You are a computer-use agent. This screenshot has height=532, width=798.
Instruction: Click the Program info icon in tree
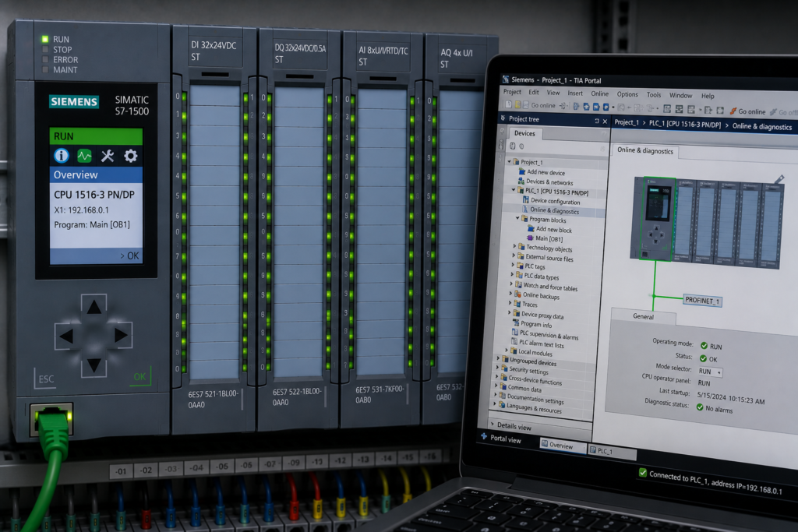(x=516, y=322)
